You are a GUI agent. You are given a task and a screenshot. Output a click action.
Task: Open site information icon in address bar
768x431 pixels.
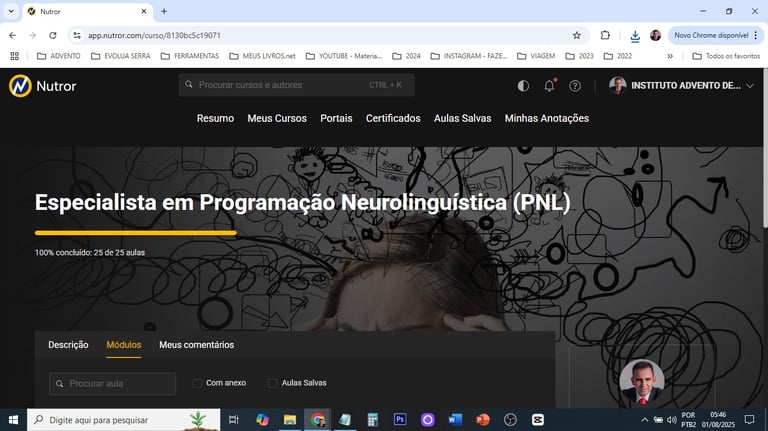tap(77, 35)
